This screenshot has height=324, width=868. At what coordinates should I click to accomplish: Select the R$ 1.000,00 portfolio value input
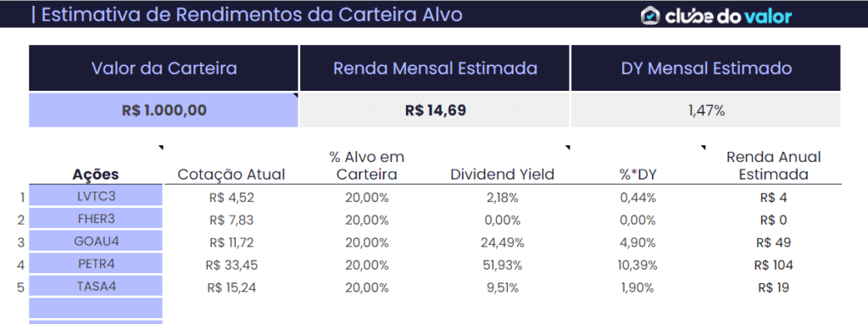164,110
